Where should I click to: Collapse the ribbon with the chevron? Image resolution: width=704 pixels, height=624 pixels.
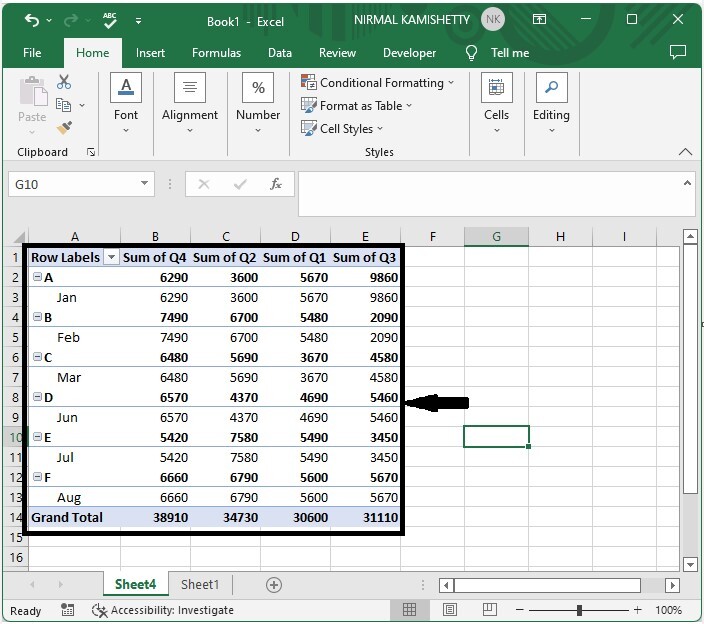(685, 152)
